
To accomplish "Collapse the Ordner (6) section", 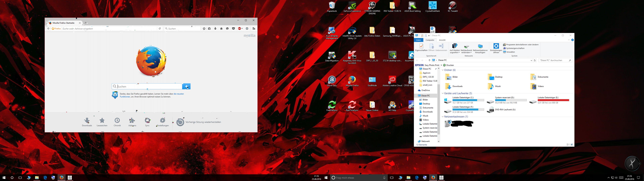I will [x=443, y=70].
